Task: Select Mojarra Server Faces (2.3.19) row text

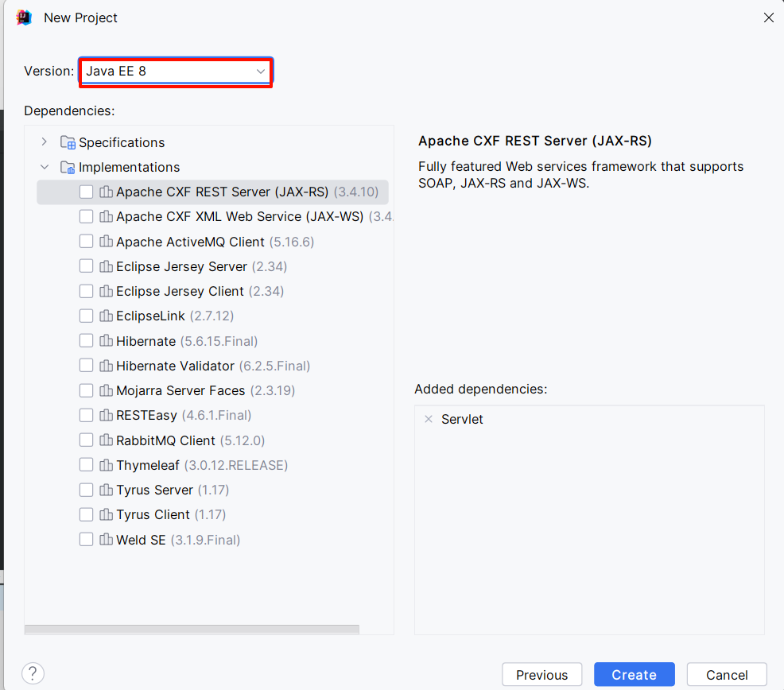Action: pos(205,390)
